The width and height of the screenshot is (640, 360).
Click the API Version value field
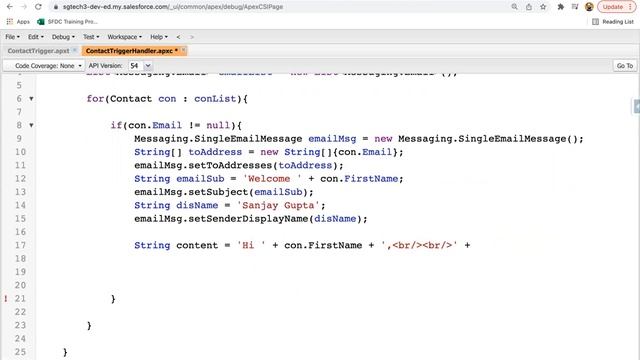(x=135, y=65)
